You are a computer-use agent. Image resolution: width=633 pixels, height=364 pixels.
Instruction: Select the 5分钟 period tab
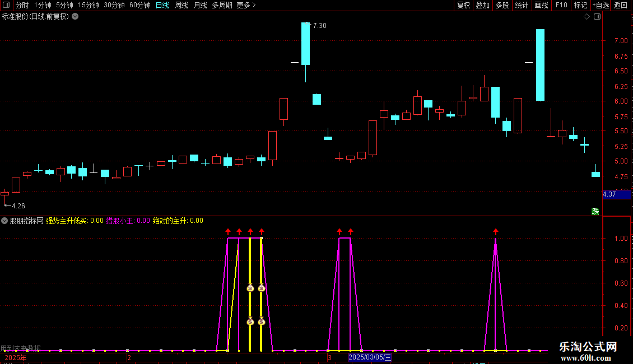click(64, 5)
